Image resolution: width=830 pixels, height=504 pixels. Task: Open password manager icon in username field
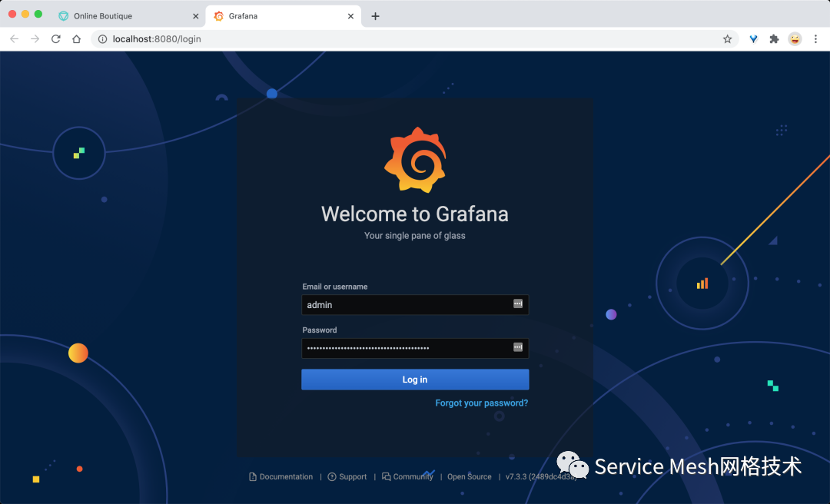click(x=518, y=303)
